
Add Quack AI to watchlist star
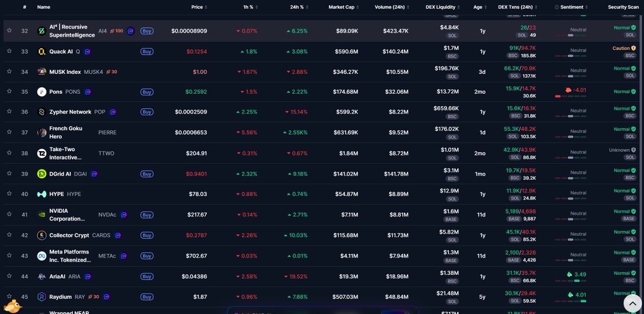pos(9,51)
